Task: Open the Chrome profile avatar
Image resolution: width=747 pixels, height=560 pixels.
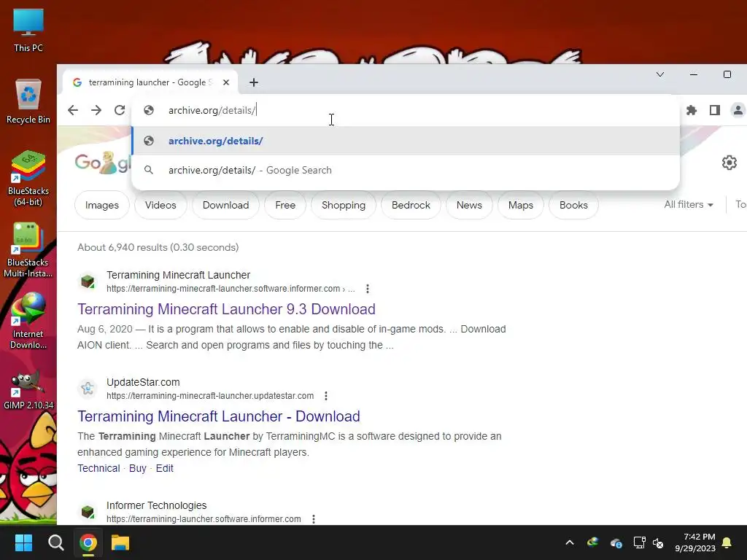Action: (x=738, y=110)
